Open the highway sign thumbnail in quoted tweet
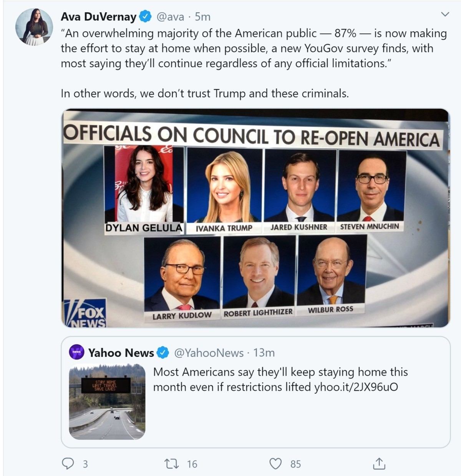The height and width of the screenshot is (476, 461). pos(107,401)
